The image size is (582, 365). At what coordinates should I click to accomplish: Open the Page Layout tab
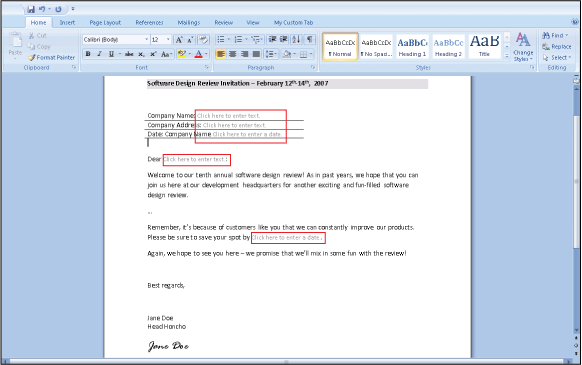[105, 23]
